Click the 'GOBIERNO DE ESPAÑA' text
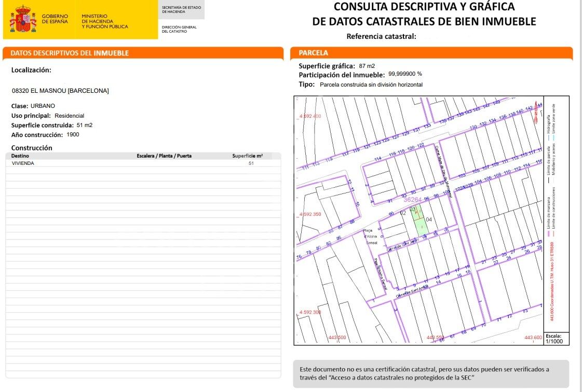This screenshot has height=392, width=582. [55, 19]
